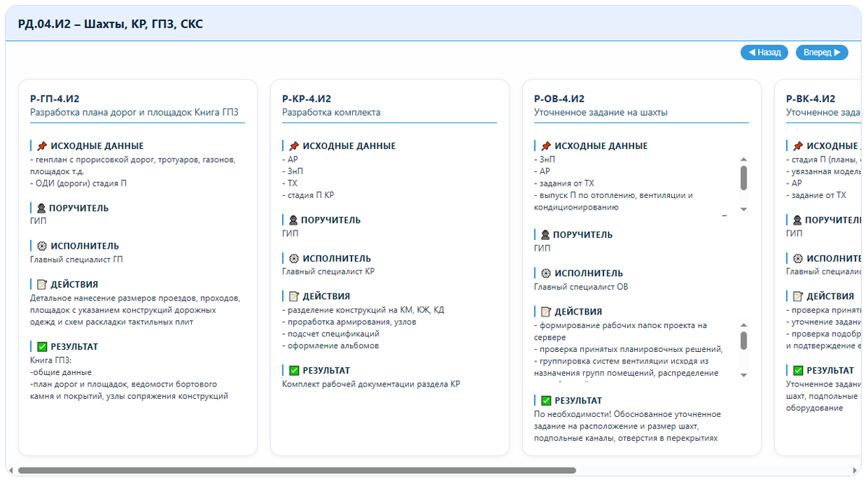
Task: Click scrollbar thumb in Р-ОВ-4.И2 Исходные данные list
Action: (744, 178)
